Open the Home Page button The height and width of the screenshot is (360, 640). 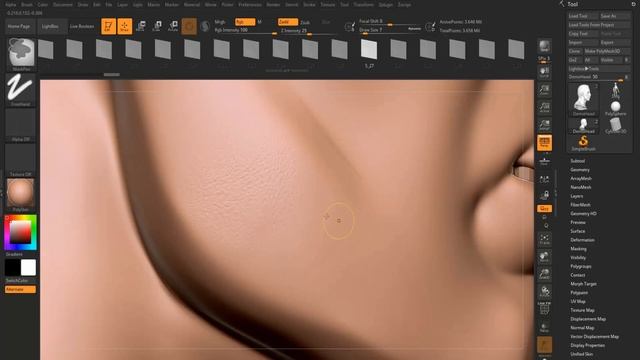19,26
